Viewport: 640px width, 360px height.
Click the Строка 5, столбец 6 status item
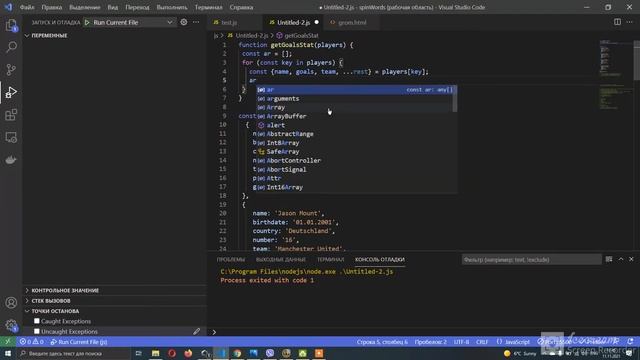pyautogui.click(x=382, y=342)
